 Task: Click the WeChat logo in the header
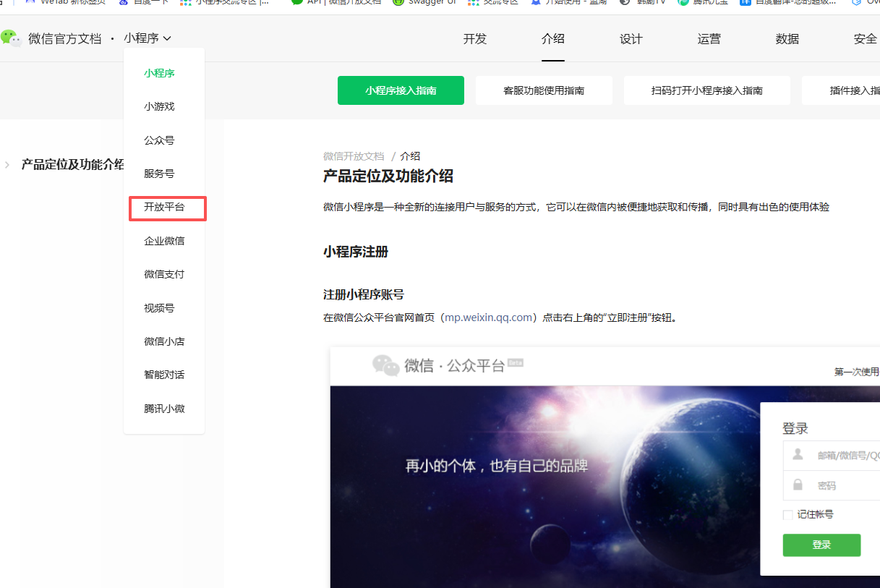click(11, 38)
